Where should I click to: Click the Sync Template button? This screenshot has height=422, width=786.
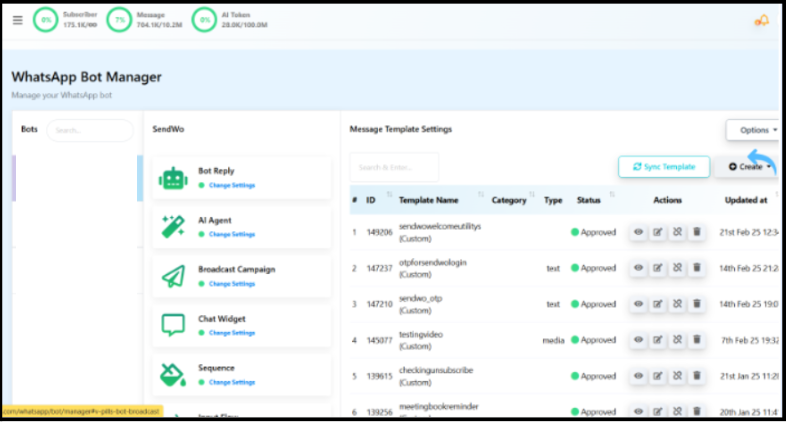pyautogui.click(x=663, y=167)
